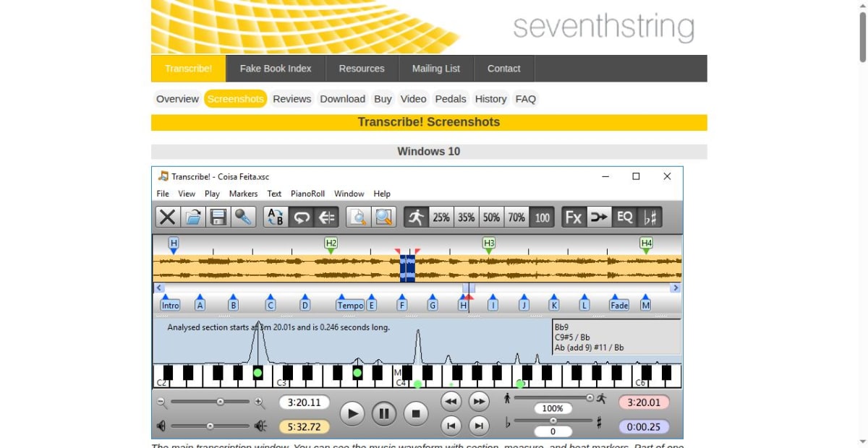Open the FAQ page link
The height and width of the screenshot is (448, 868).
pos(526,99)
